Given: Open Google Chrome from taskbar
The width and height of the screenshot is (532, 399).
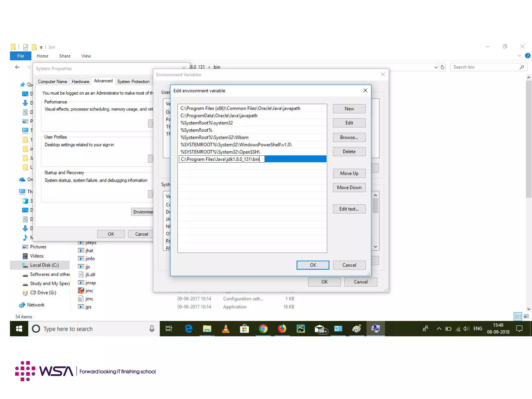Looking at the screenshot, I should tap(263, 329).
